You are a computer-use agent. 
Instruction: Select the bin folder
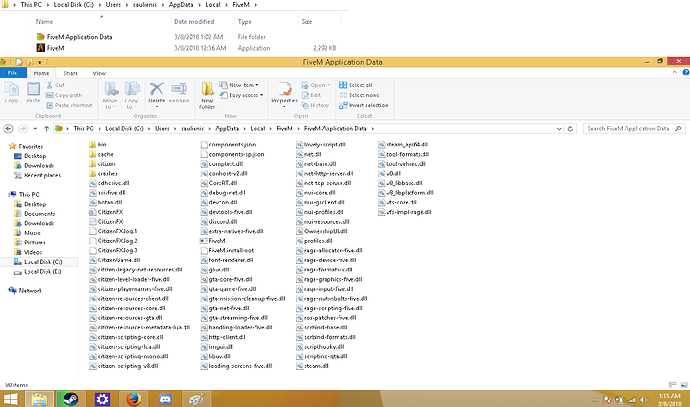point(98,144)
